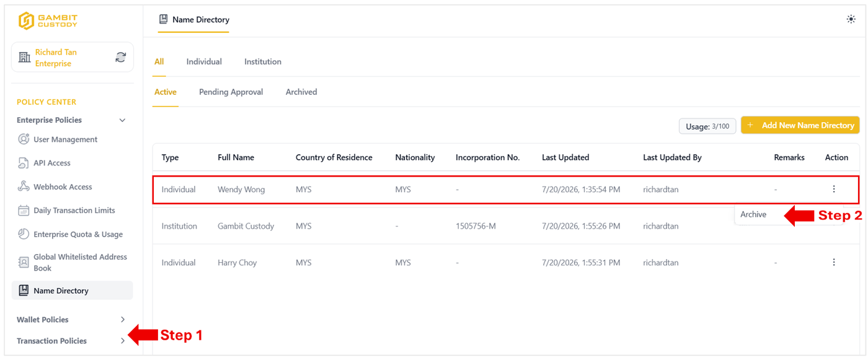Screen dimensions: 868x357
Task: Click the Global Whitelisted Address Book icon
Action: coord(24,262)
